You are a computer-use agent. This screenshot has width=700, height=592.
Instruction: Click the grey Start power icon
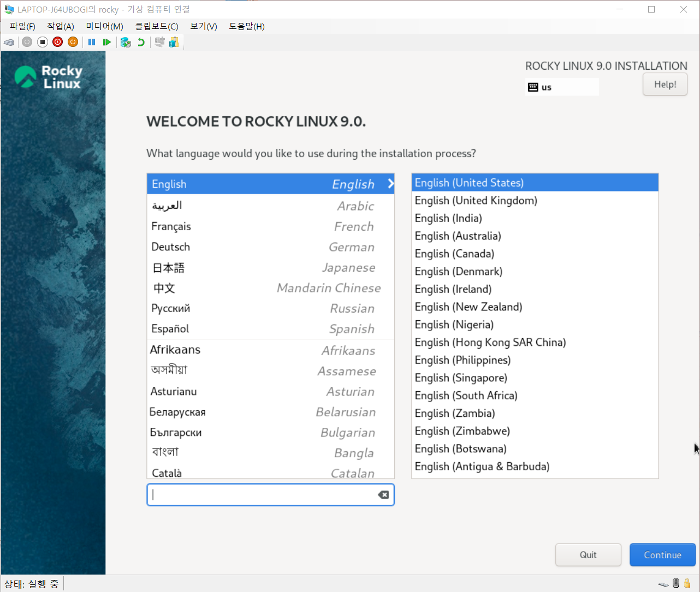[x=27, y=42]
